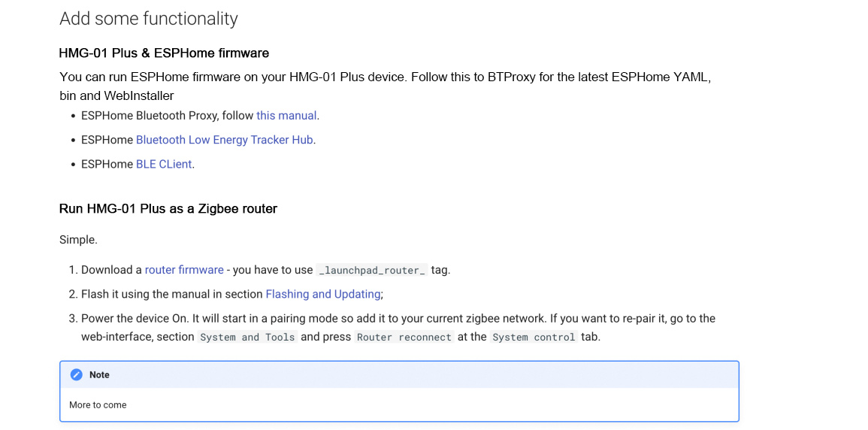The image size is (868, 430).
Task: Click the pencil icon in the Note box
Action: pyautogui.click(x=76, y=375)
